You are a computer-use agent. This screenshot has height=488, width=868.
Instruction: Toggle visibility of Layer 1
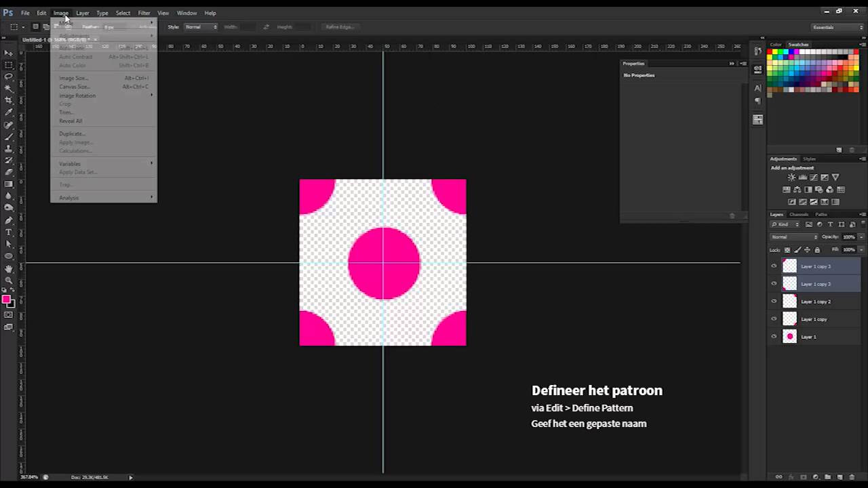point(774,337)
